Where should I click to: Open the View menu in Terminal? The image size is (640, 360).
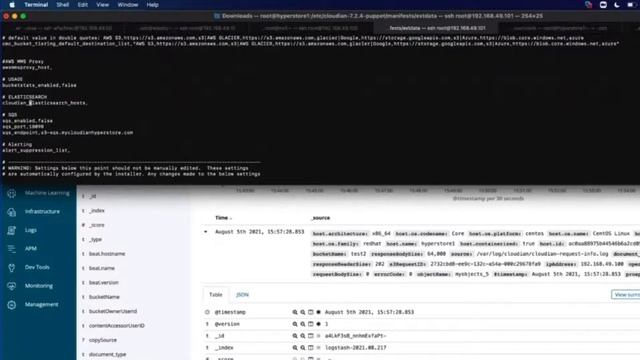(x=102, y=5)
